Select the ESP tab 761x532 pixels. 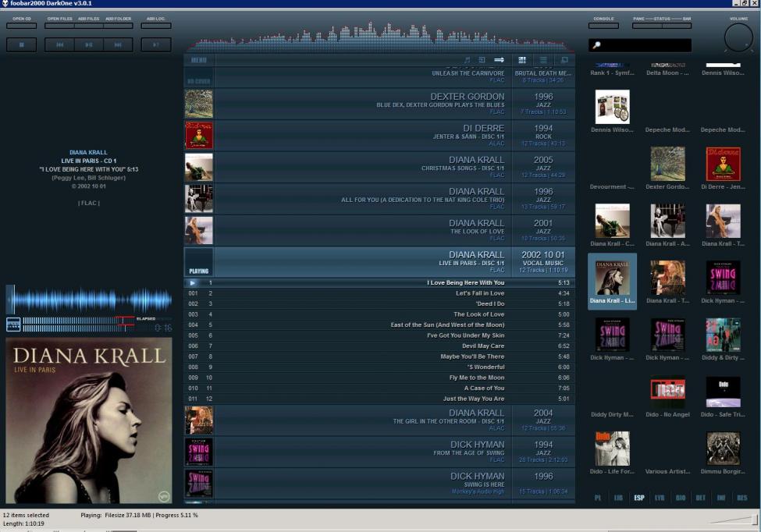click(639, 498)
